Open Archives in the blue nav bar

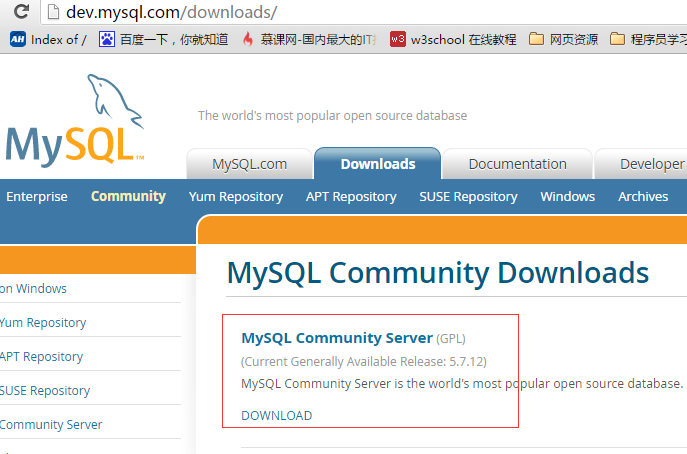point(643,196)
